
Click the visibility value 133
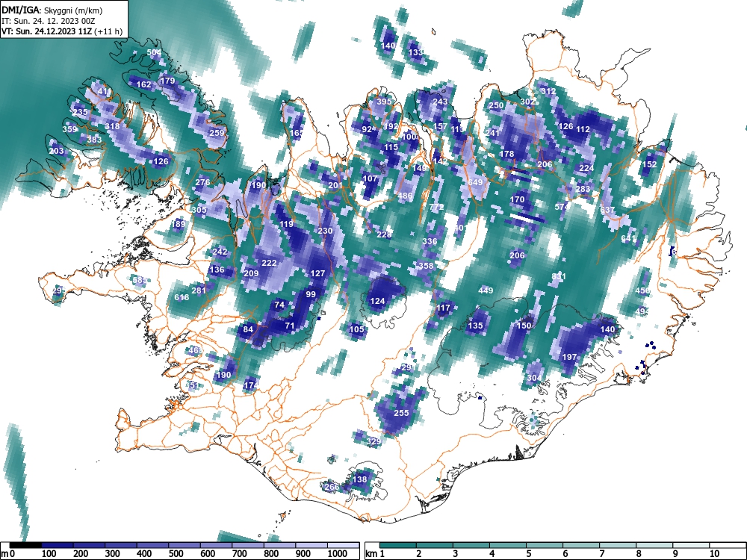coord(416,52)
